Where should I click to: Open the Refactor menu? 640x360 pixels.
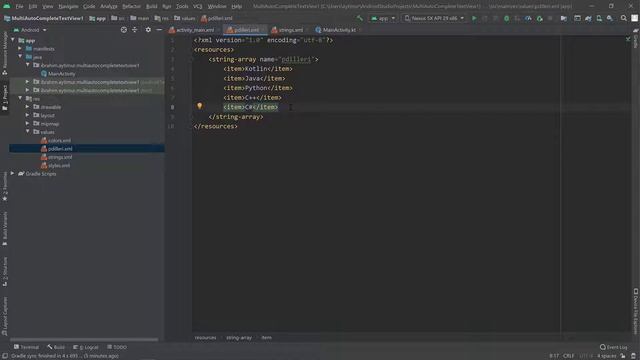click(131, 7)
